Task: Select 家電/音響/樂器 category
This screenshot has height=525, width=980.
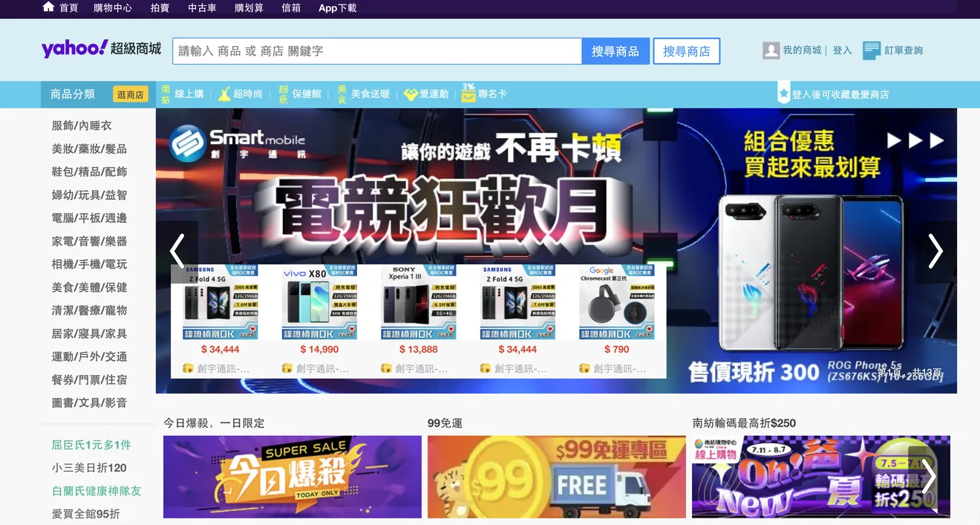Action: pyautogui.click(x=89, y=241)
